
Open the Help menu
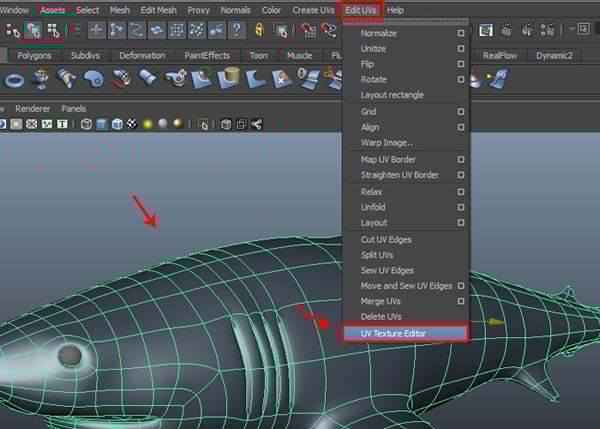point(395,10)
